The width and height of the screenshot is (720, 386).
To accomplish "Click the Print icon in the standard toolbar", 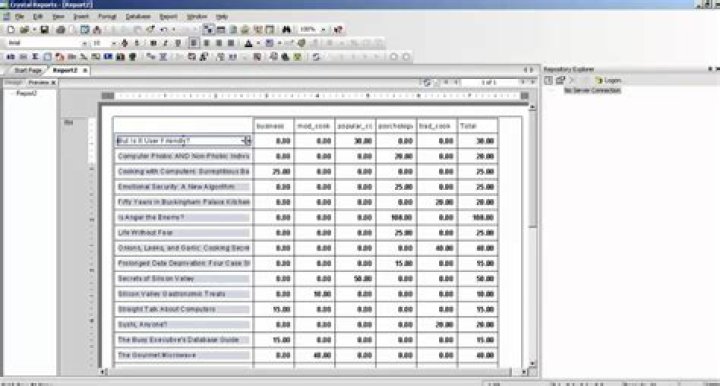I will pos(60,30).
